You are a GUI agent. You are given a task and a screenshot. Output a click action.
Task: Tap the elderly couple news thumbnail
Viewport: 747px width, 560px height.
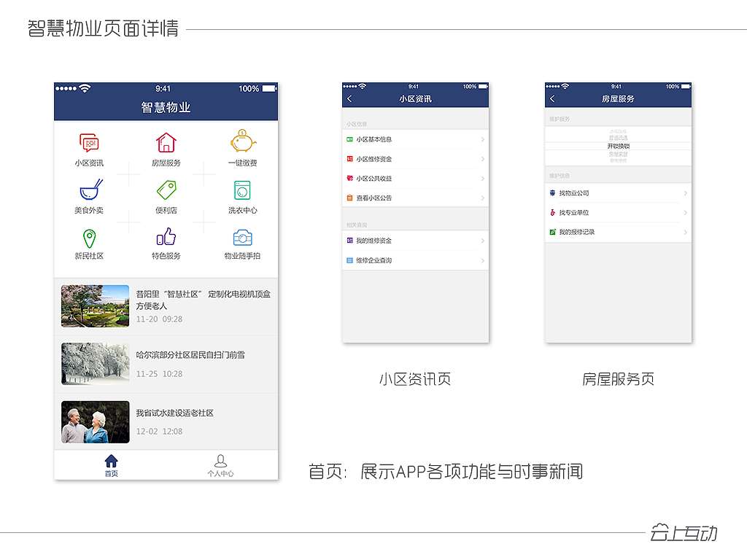point(94,421)
